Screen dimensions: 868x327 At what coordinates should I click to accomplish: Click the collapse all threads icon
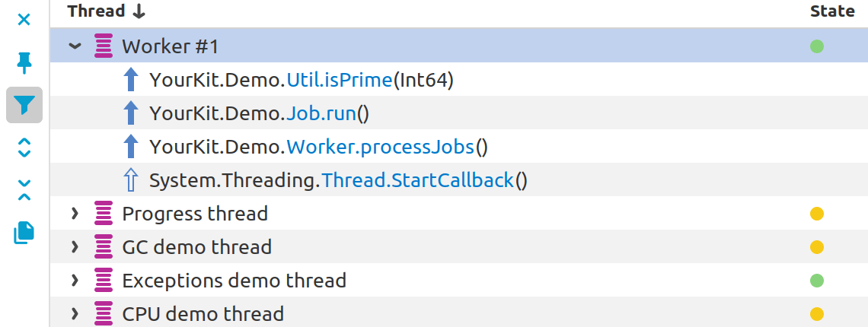point(24,189)
